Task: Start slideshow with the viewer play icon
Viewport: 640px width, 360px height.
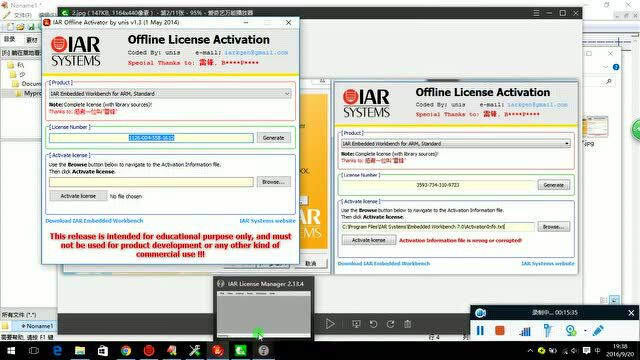Action: click(330, 324)
